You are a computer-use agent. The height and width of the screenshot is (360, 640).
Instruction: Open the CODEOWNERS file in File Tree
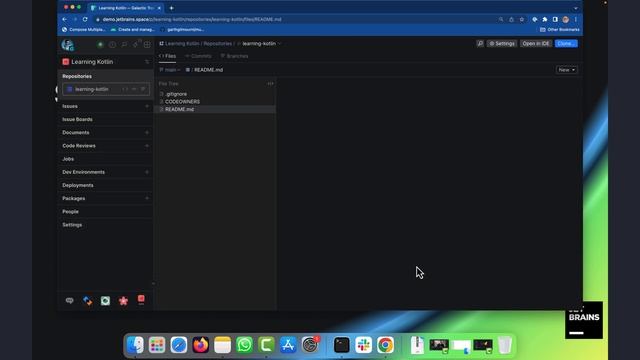pyautogui.click(x=182, y=102)
